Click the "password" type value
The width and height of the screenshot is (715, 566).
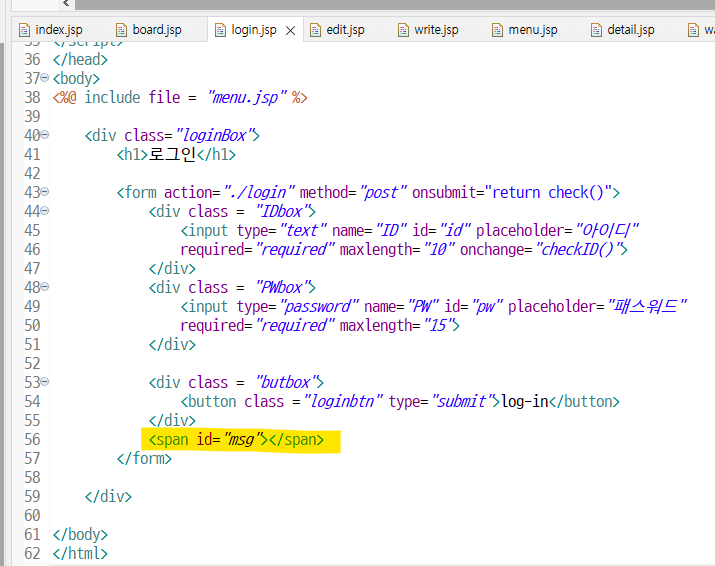click(319, 306)
